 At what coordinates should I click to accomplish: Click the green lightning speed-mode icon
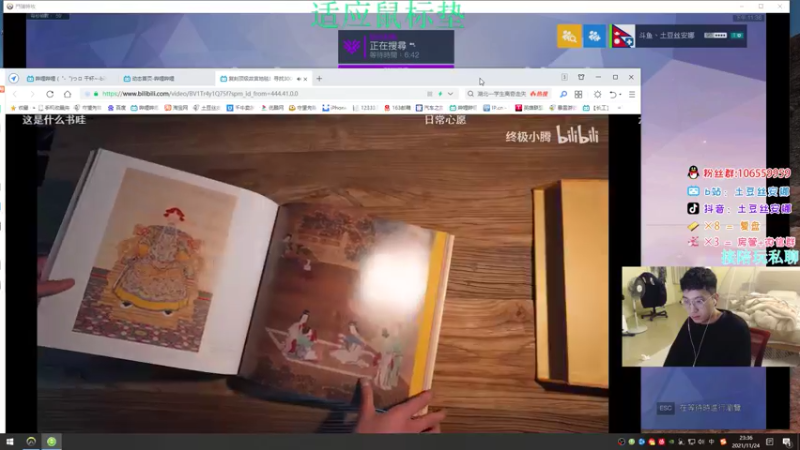pos(440,94)
